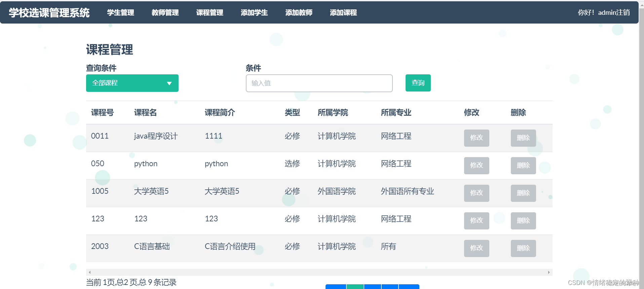This screenshot has width=644, height=289.
Task: Click the 课程号 column header
Action: [102, 112]
